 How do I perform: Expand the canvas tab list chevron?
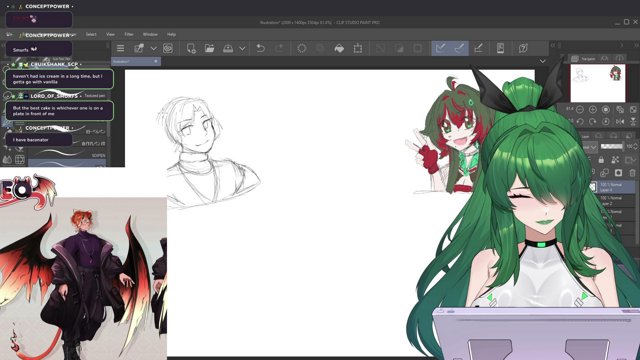coord(542,61)
